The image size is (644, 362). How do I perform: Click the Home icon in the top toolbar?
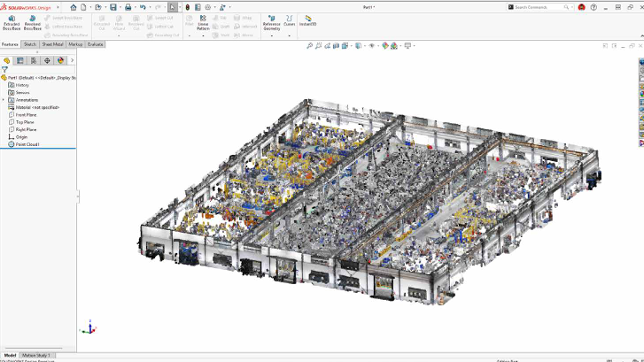pyautogui.click(x=74, y=7)
